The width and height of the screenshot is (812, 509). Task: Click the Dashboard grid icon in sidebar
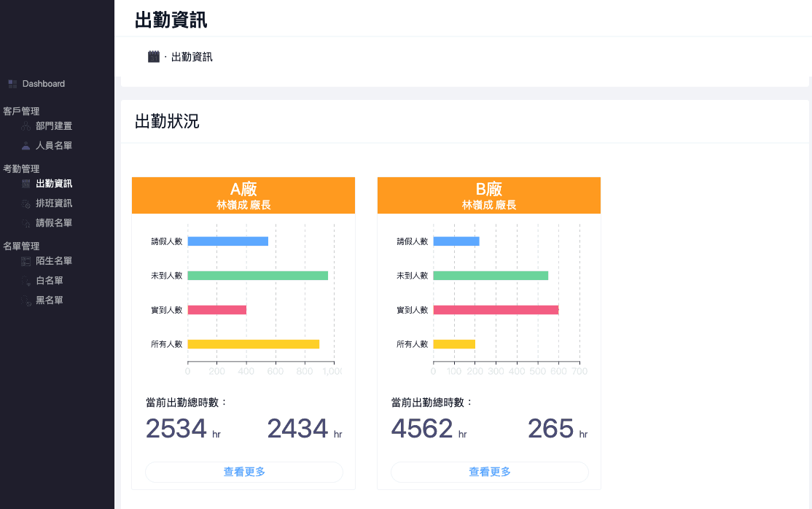pos(12,84)
